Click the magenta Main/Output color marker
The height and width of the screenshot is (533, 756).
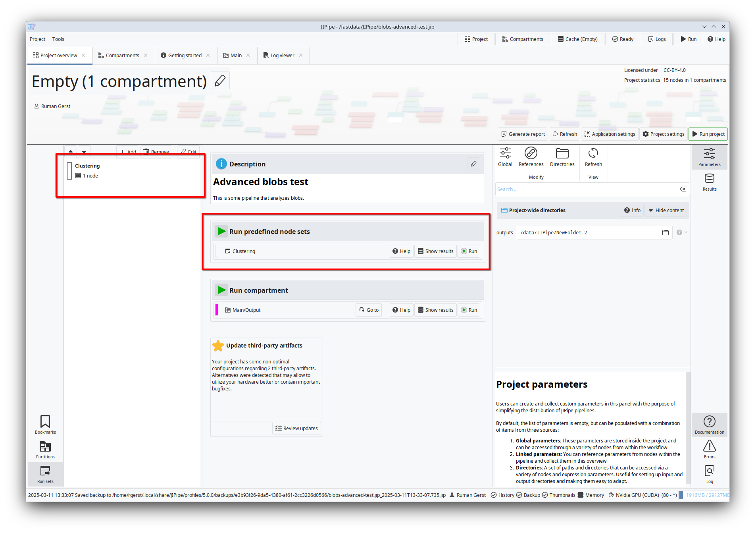pos(217,310)
